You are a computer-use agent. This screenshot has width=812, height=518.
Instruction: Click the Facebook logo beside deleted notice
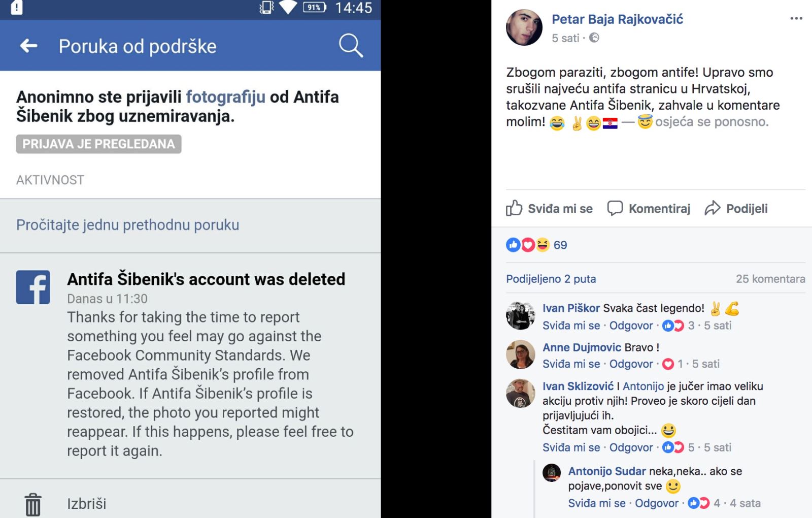[x=33, y=287]
